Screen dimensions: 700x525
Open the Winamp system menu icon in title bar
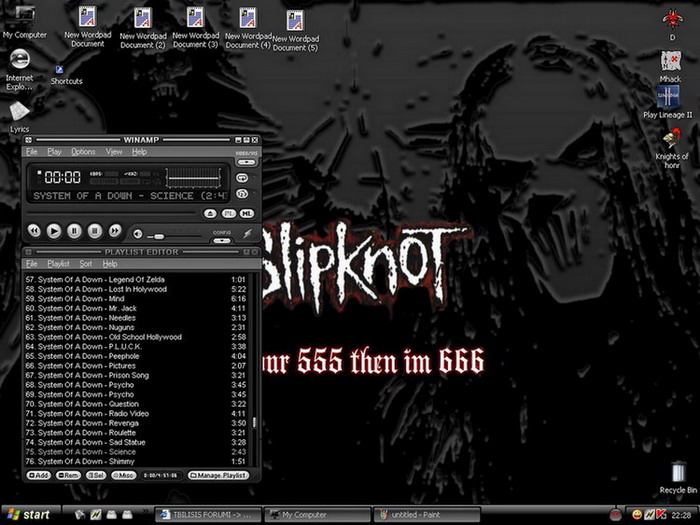pos(28,140)
